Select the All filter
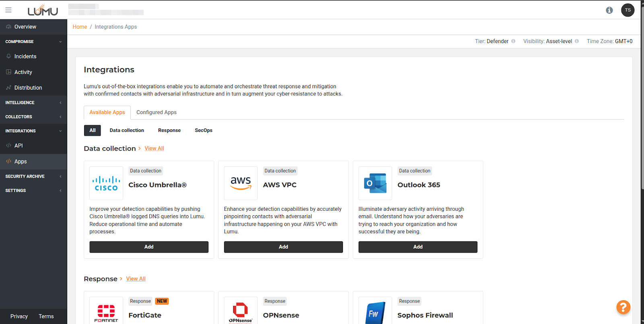Screen dimensions: 644x324 point(93,130)
